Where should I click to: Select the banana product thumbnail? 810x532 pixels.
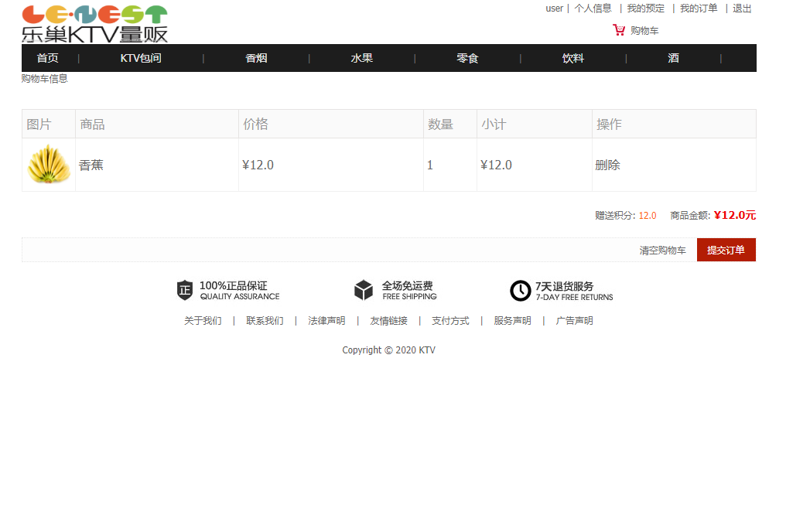(x=48, y=164)
